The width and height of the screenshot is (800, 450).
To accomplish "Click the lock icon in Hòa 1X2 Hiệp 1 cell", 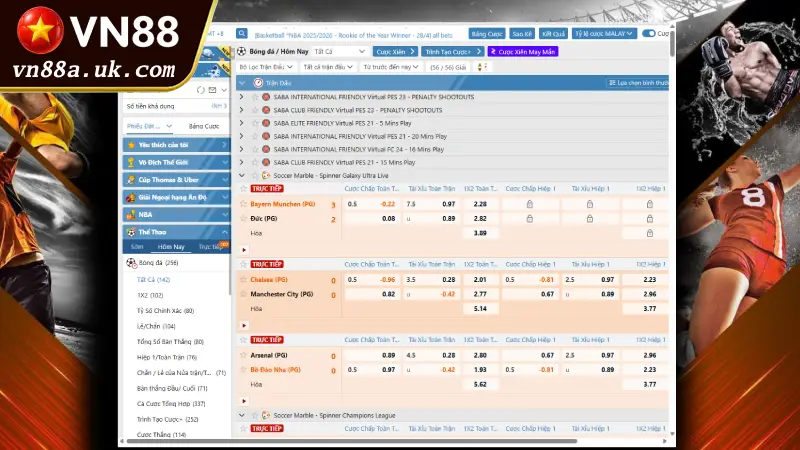I will 649,233.
